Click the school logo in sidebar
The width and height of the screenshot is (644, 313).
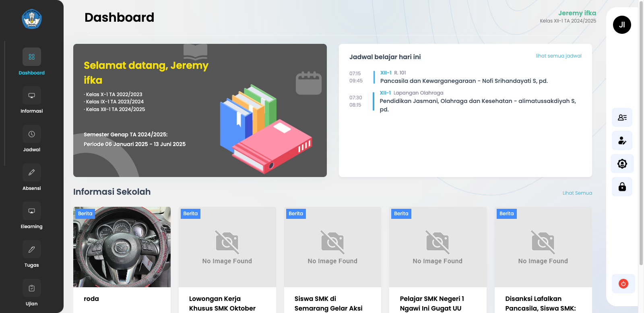(32, 19)
